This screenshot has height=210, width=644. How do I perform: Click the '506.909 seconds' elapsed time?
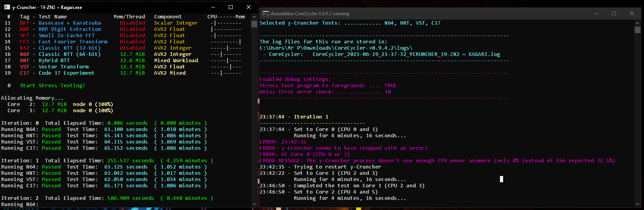(x=131, y=198)
